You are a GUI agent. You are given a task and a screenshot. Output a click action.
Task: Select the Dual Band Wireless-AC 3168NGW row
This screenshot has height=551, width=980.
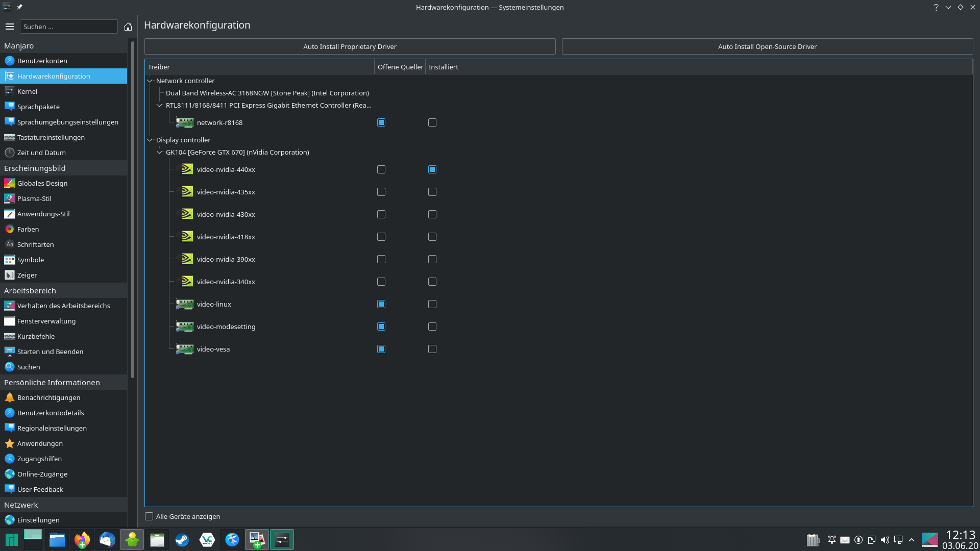tap(267, 93)
